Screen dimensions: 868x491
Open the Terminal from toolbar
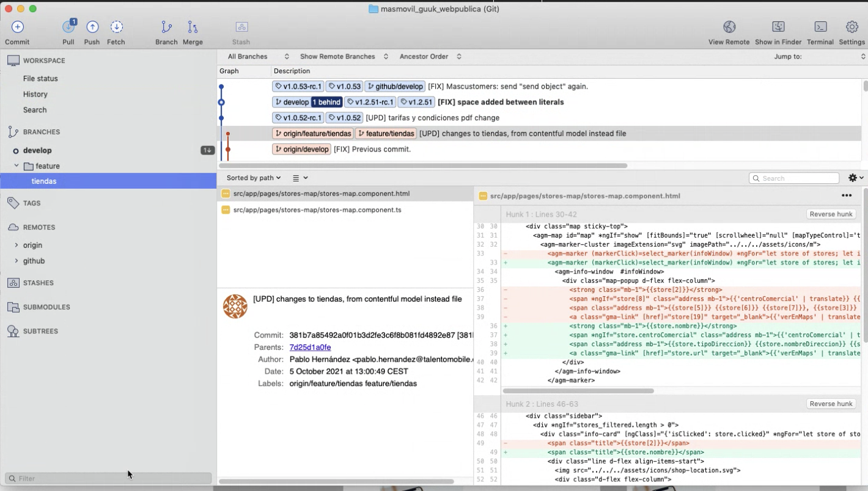click(x=820, y=27)
